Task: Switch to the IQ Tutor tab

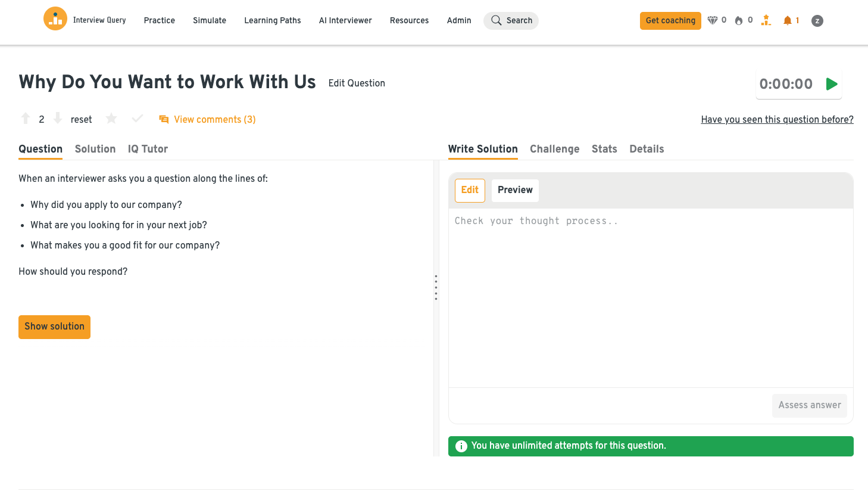Action: 148,149
